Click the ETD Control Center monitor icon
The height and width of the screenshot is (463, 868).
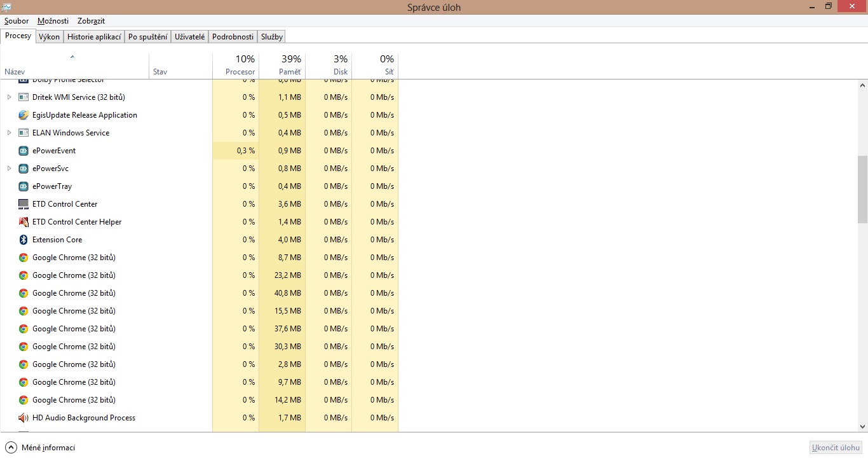coord(24,204)
